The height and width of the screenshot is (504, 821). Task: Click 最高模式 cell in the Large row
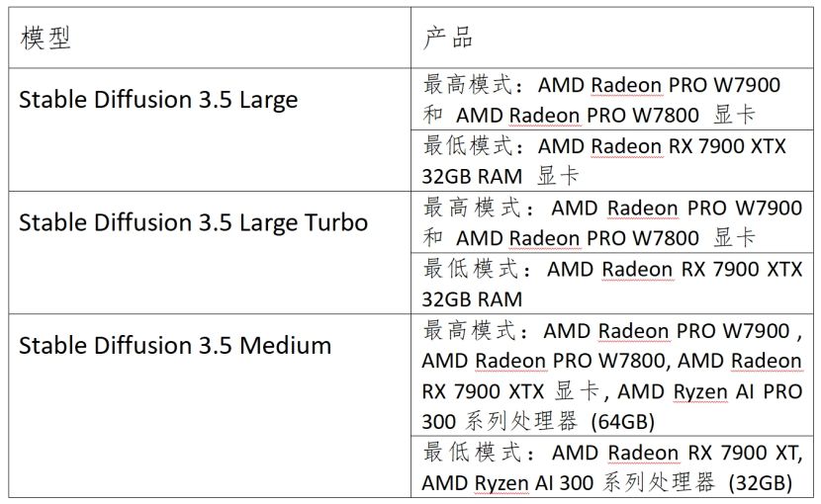click(x=612, y=99)
